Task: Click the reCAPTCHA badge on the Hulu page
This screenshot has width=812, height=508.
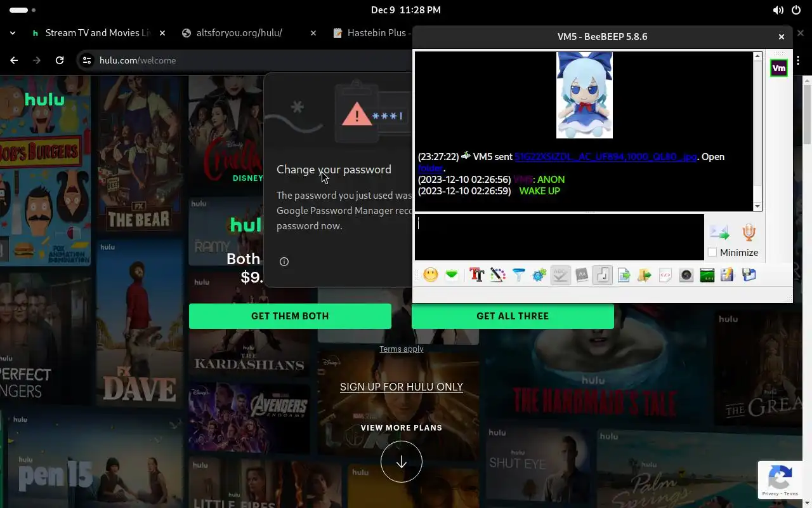Action: (x=780, y=480)
